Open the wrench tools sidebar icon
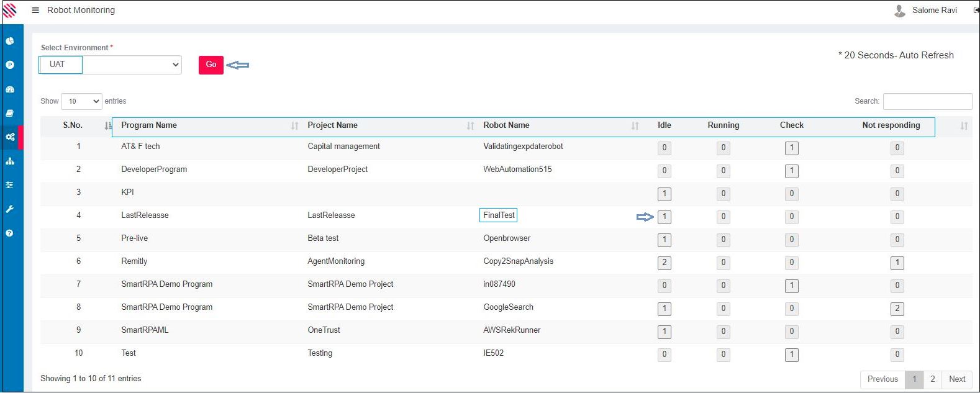The height and width of the screenshot is (393, 980). [x=10, y=209]
